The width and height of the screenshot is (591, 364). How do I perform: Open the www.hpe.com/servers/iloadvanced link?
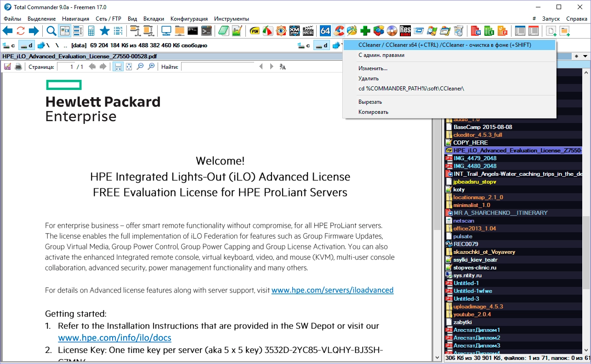(x=332, y=290)
